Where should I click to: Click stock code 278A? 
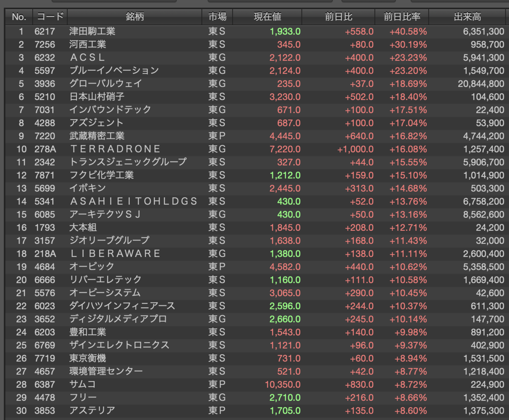click(46, 149)
